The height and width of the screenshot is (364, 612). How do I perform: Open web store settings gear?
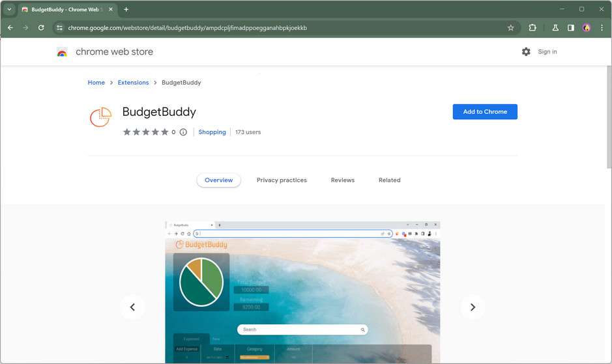pyautogui.click(x=526, y=51)
